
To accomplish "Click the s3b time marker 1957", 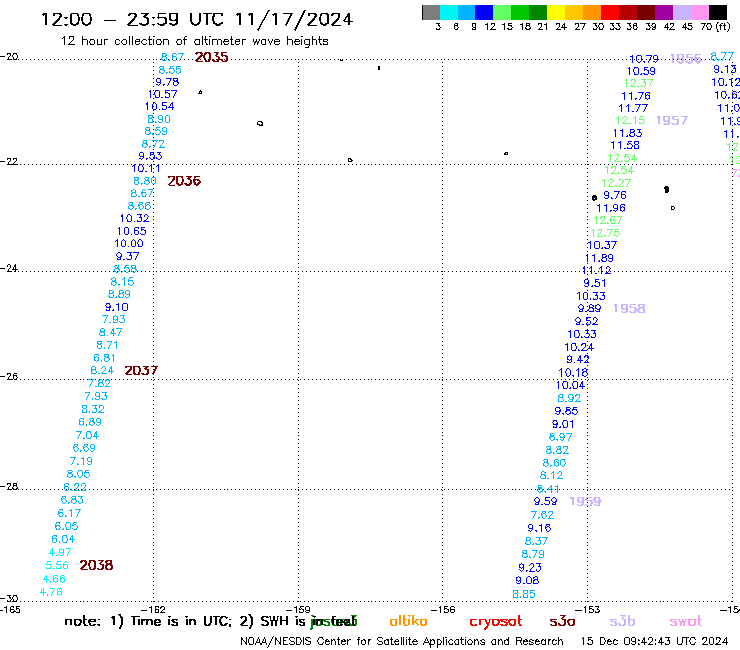I will point(672,120).
